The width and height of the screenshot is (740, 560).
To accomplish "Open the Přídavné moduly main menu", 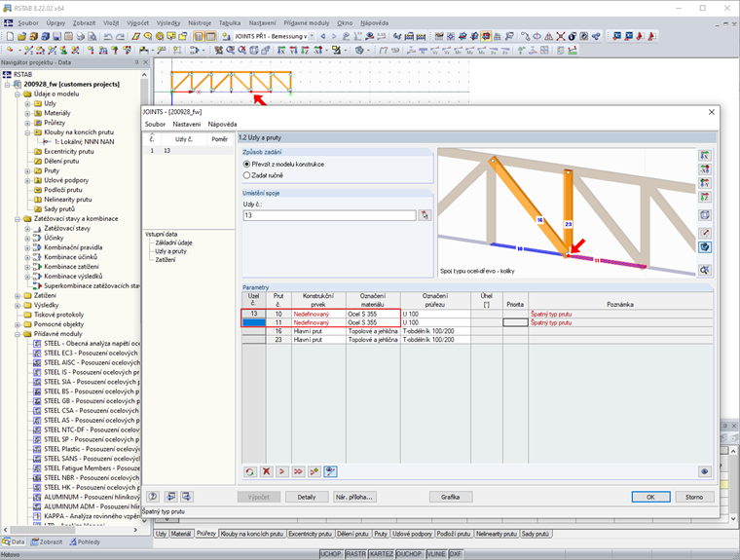I will (307, 22).
